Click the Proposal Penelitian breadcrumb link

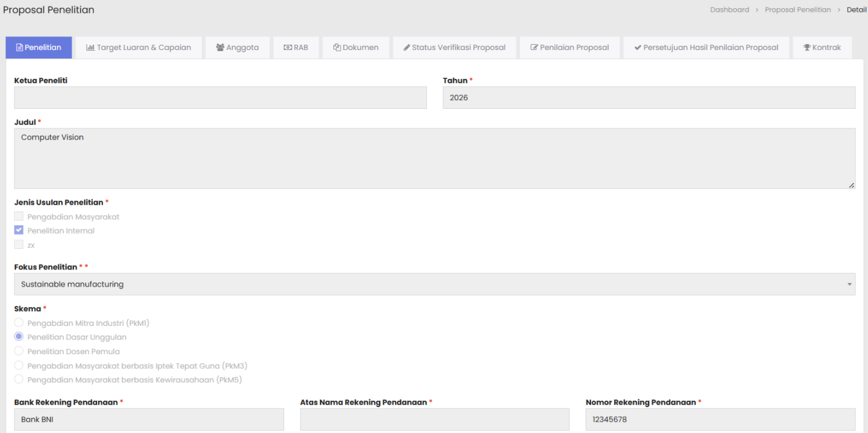point(797,10)
